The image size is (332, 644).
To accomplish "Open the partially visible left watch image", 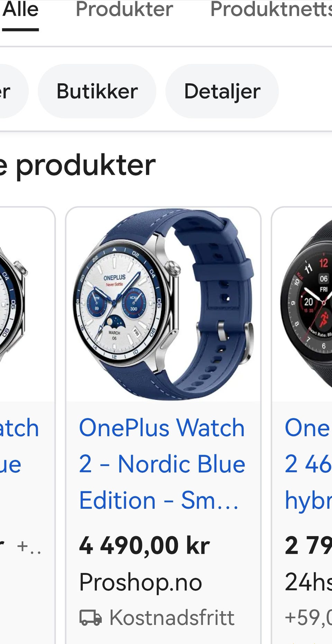I will 27,304.
